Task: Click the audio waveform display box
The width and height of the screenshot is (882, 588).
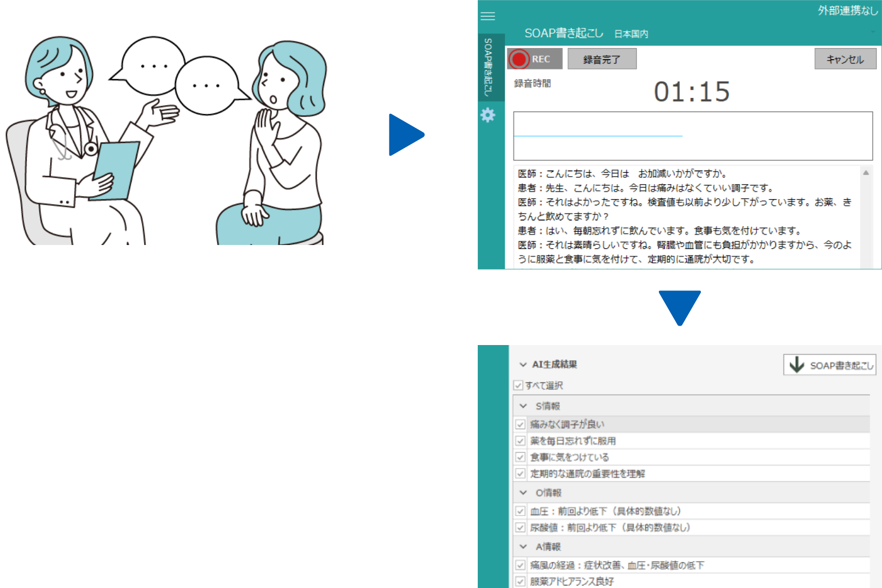Action: click(692, 136)
